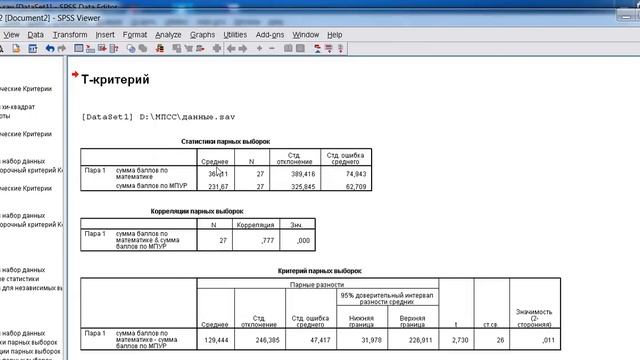Open the Add-ons menu
640x360 pixels.
pyautogui.click(x=270, y=35)
